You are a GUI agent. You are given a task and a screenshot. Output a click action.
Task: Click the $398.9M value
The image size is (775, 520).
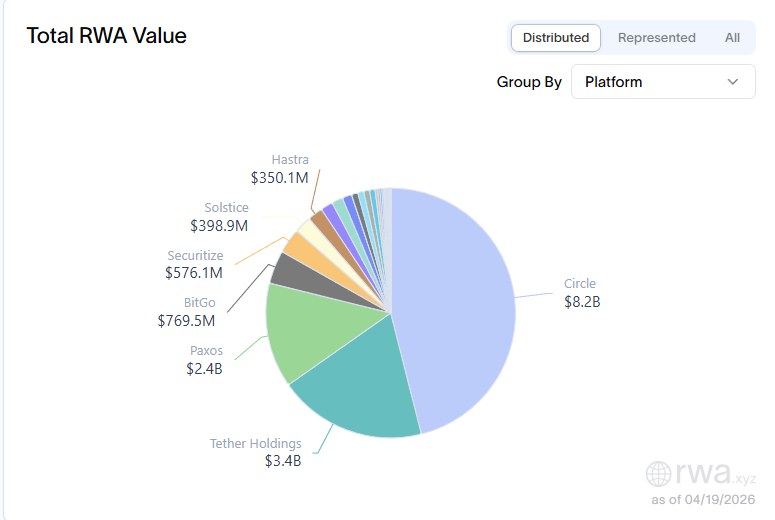tap(219, 226)
